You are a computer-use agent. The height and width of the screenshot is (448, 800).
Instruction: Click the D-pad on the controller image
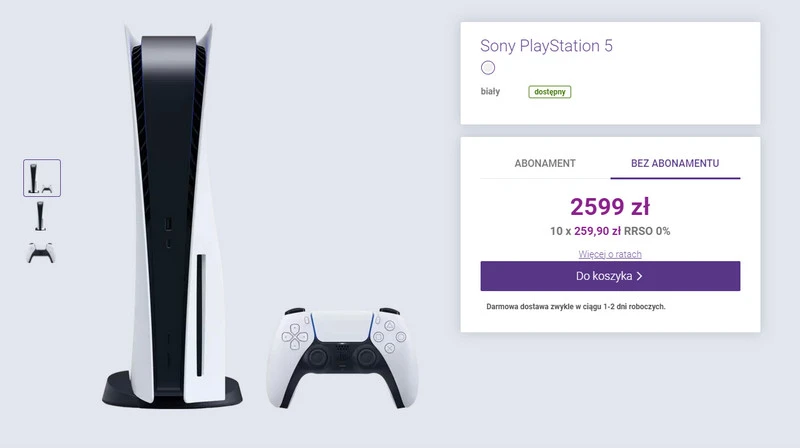[x=294, y=335]
